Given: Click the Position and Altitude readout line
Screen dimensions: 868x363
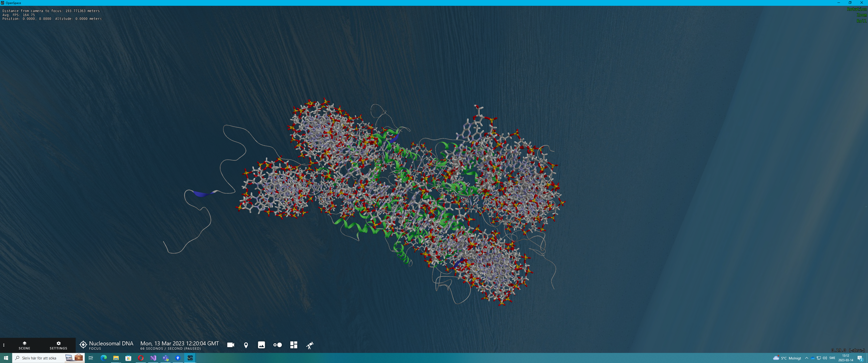Looking at the screenshot, I should (52, 19).
